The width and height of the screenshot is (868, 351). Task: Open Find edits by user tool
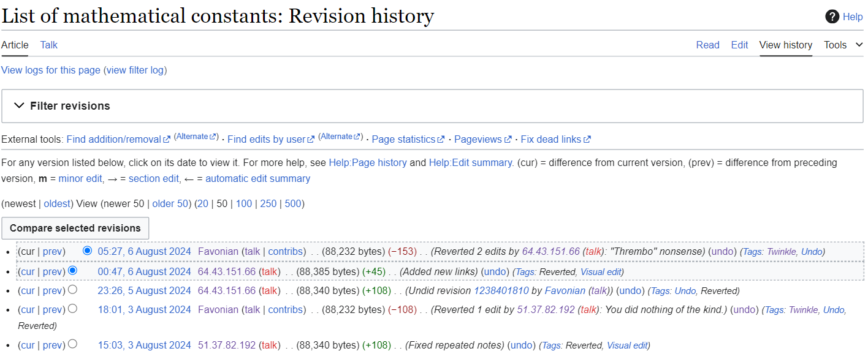[265, 140]
